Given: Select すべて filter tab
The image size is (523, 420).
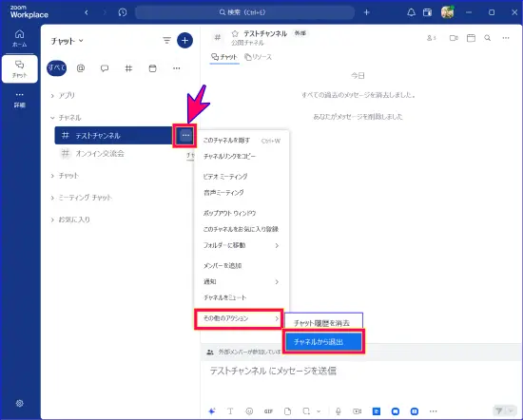Looking at the screenshot, I should tap(57, 68).
